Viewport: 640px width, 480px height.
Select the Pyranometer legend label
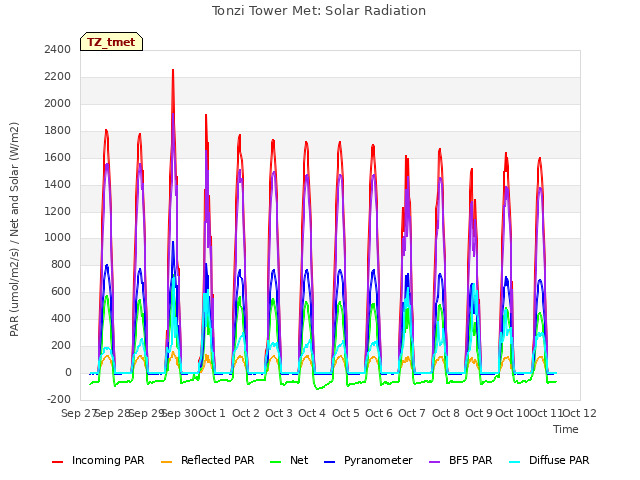[378, 460]
